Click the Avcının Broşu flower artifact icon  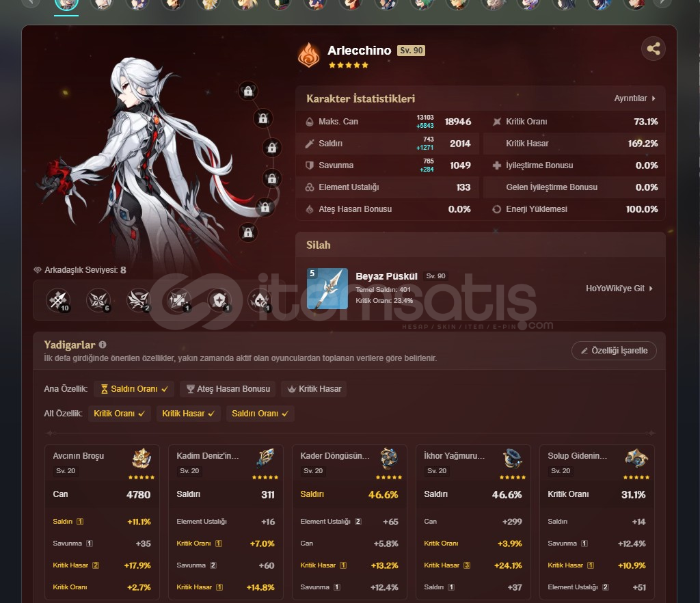142,458
